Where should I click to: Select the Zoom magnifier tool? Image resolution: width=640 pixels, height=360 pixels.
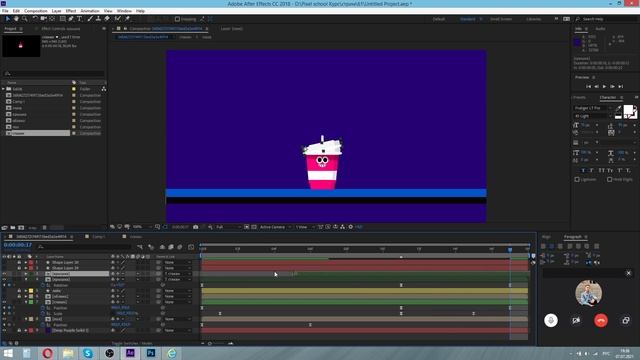point(25,19)
